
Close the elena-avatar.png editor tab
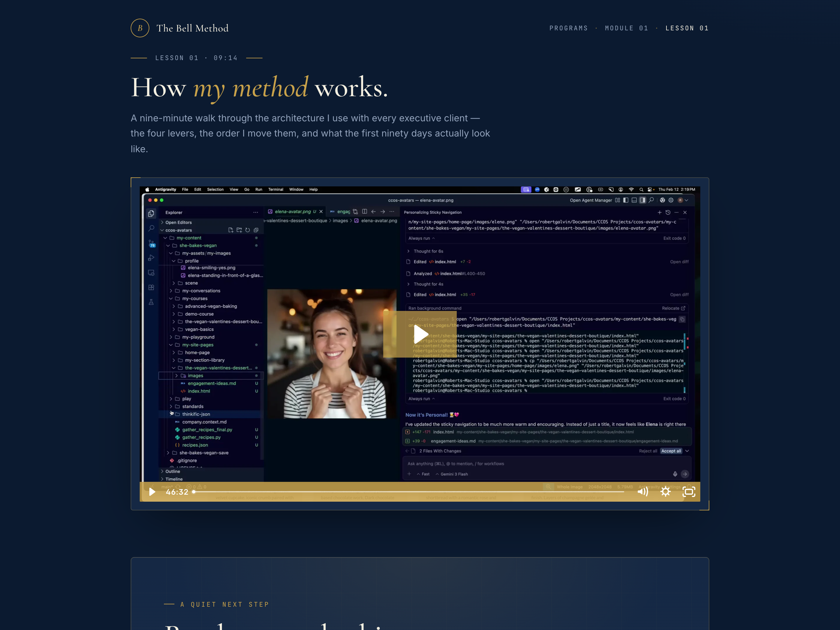point(321,211)
